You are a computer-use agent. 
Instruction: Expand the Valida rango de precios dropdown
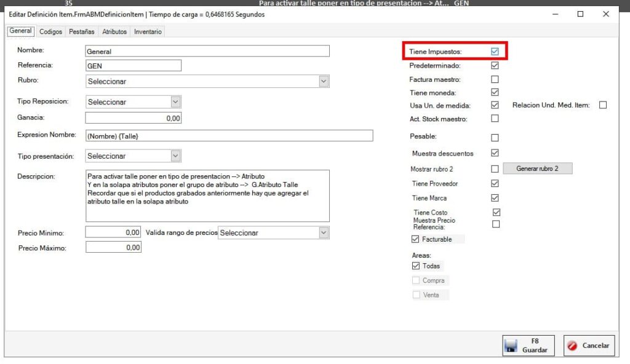tap(324, 232)
